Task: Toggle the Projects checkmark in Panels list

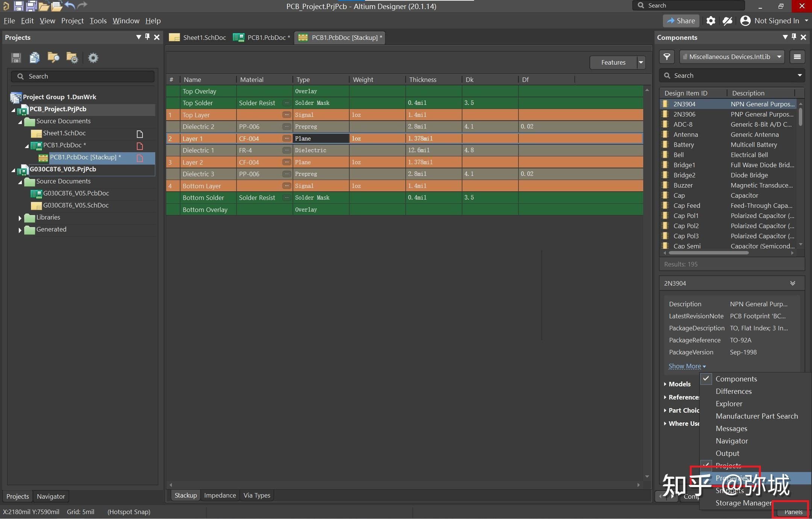Action: [x=706, y=466]
